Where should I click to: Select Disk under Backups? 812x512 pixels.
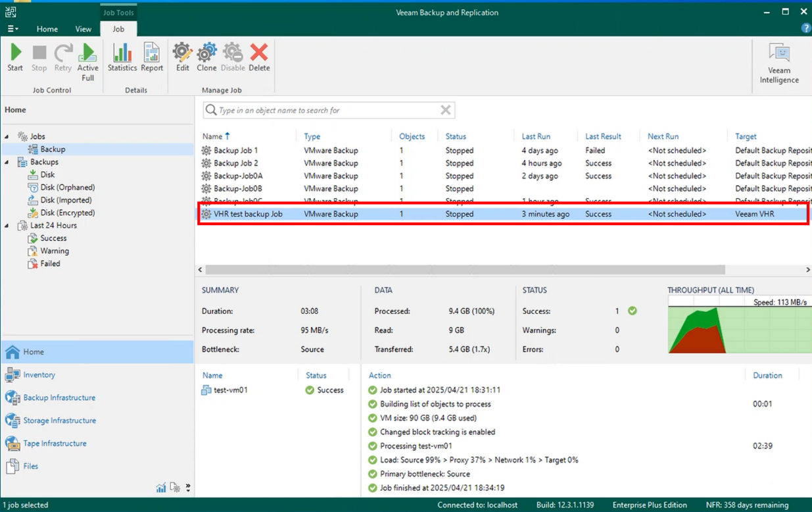click(47, 175)
